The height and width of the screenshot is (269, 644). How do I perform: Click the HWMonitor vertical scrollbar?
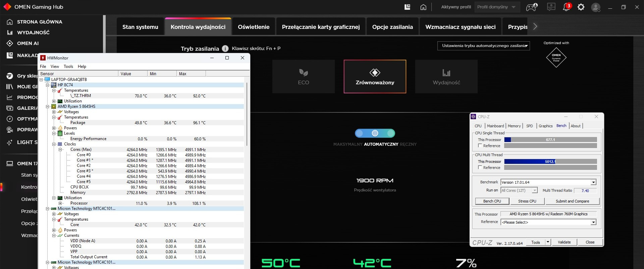[247, 114]
